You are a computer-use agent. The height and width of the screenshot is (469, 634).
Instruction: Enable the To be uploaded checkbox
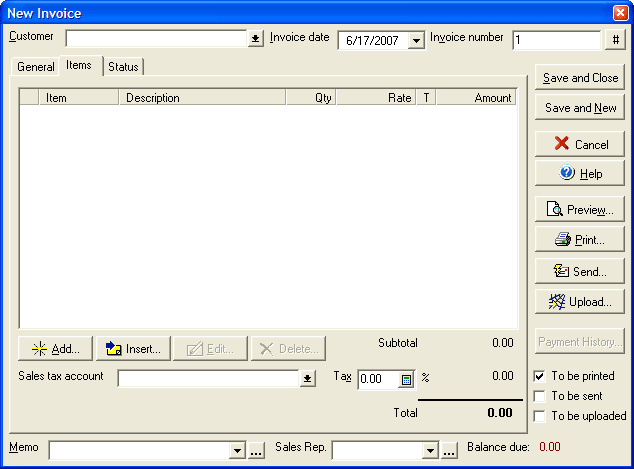tap(540, 416)
